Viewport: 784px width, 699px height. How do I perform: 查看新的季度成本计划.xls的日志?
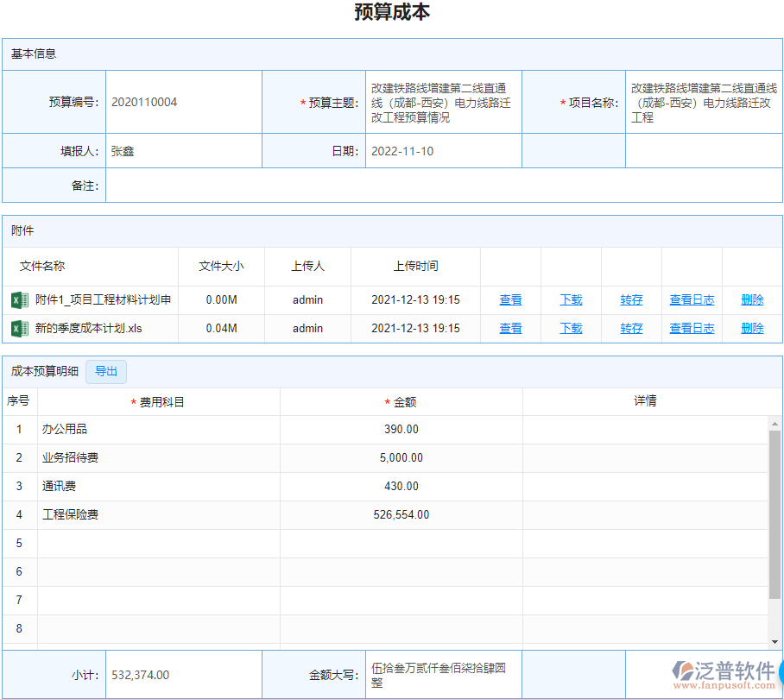click(692, 329)
